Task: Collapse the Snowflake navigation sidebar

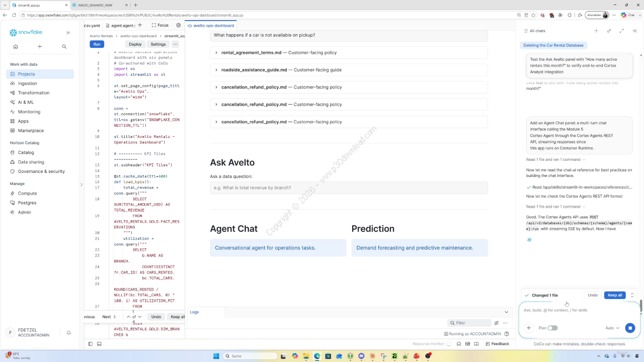Action: pos(69,33)
